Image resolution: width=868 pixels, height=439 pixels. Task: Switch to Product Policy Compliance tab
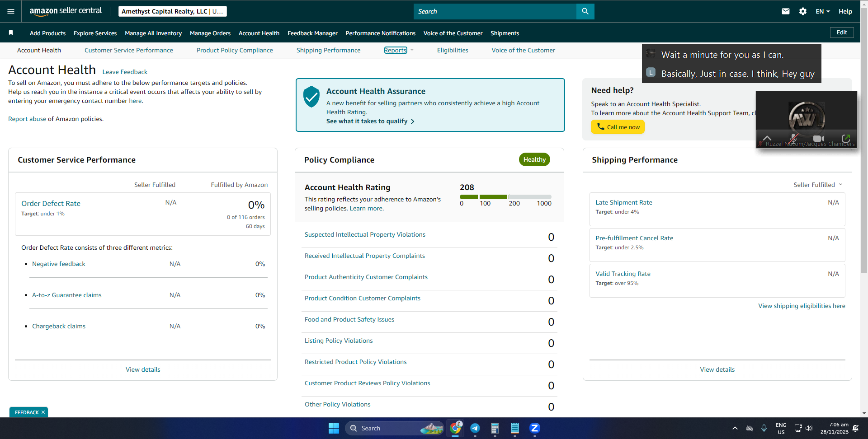235,50
